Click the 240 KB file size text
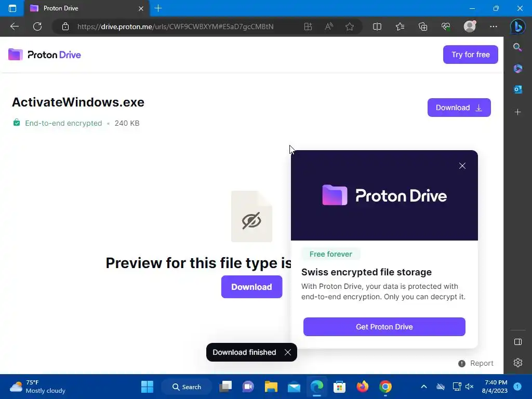The width and height of the screenshot is (532, 399). click(127, 123)
